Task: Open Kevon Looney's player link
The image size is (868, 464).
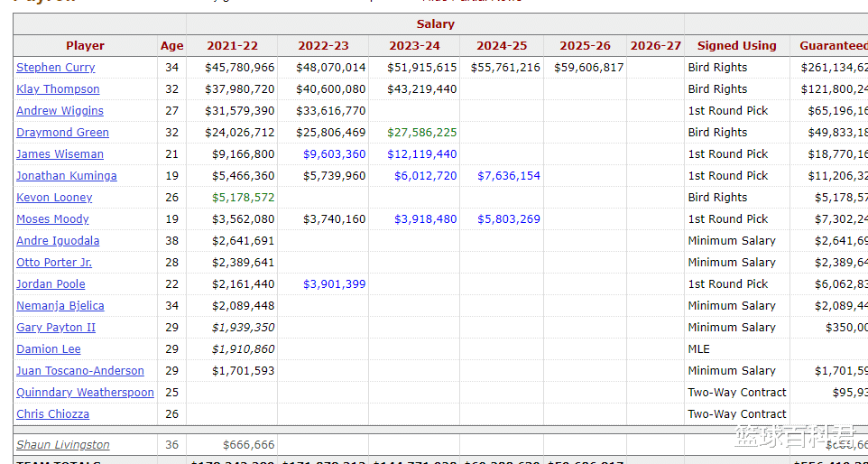Action: (x=54, y=197)
